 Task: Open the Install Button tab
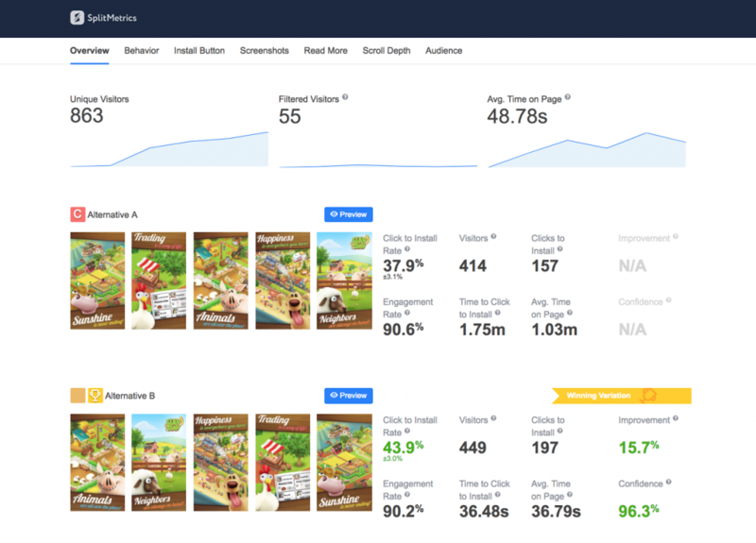click(199, 51)
